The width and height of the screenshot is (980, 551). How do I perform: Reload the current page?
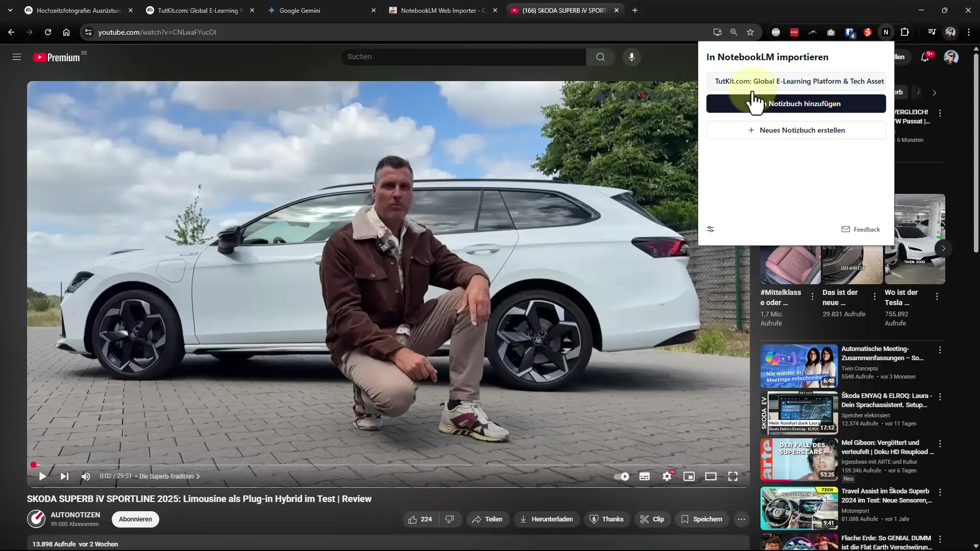[48, 32]
